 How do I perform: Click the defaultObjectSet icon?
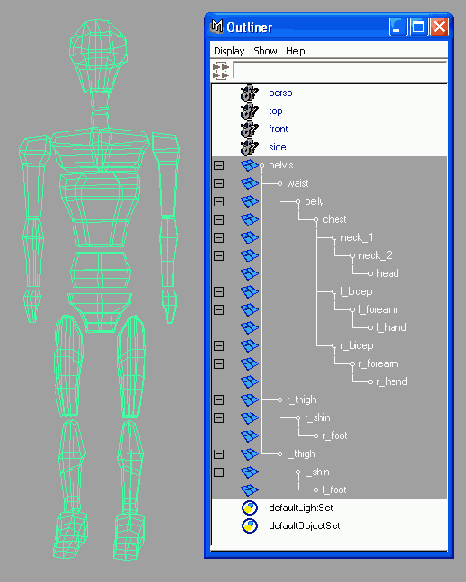(x=250, y=526)
